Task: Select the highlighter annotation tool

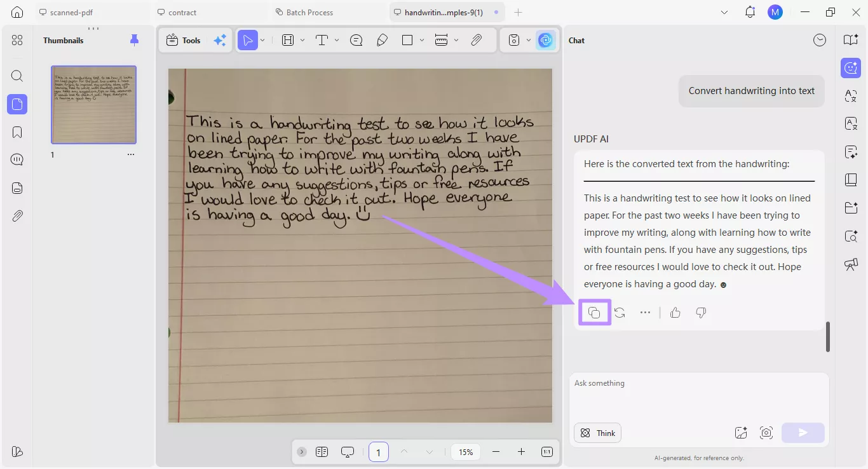Action: point(382,39)
